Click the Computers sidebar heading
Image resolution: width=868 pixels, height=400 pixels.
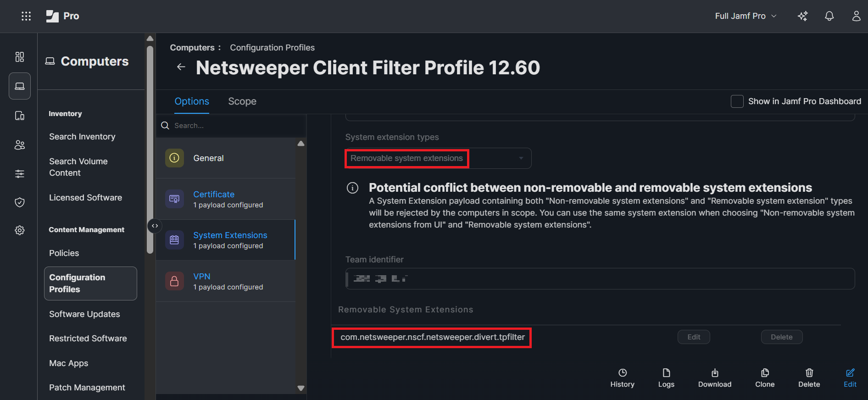[x=87, y=61]
